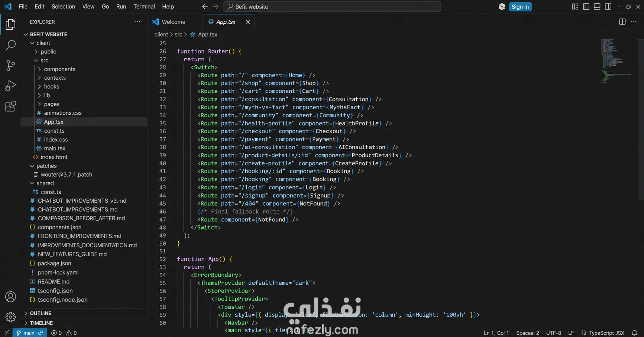Viewport: 644px width, 337px height.
Task: Toggle primary side bar visibility
Action: click(x=586, y=7)
